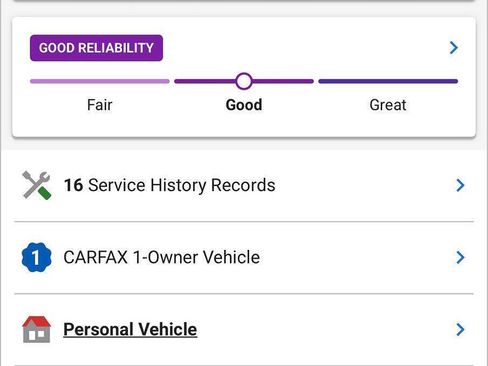The width and height of the screenshot is (488, 366).
Task: Open the GOOD RELIABILITY purple badge
Action: pos(96,48)
